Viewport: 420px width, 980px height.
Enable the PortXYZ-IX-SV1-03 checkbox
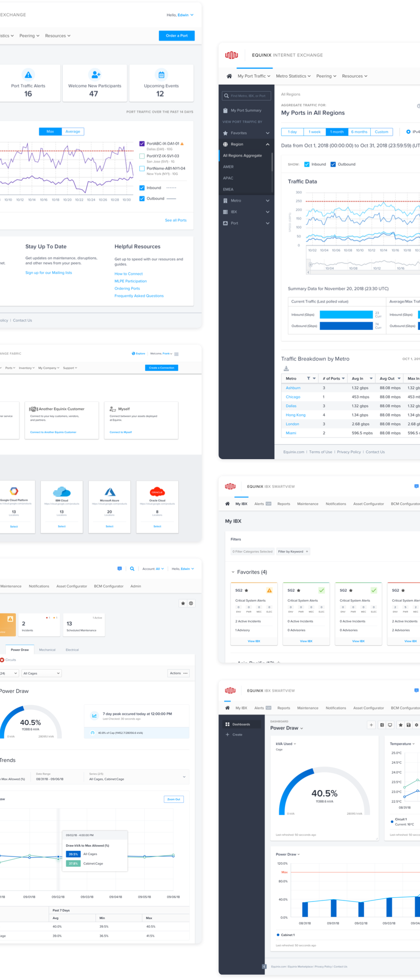pyautogui.click(x=142, y=156)
